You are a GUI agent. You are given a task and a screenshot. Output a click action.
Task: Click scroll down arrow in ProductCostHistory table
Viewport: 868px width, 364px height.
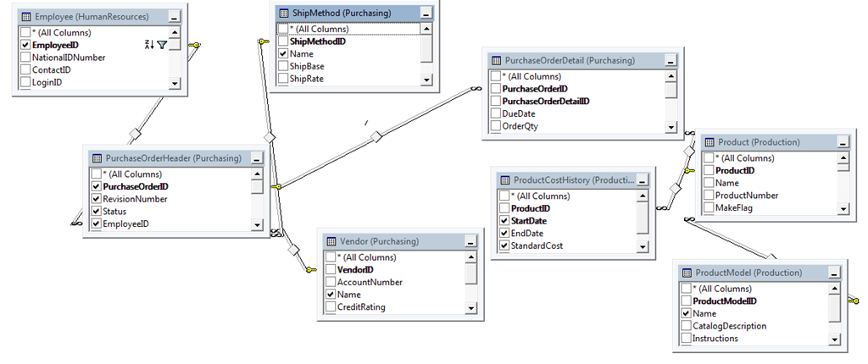[x=643, y=246]
